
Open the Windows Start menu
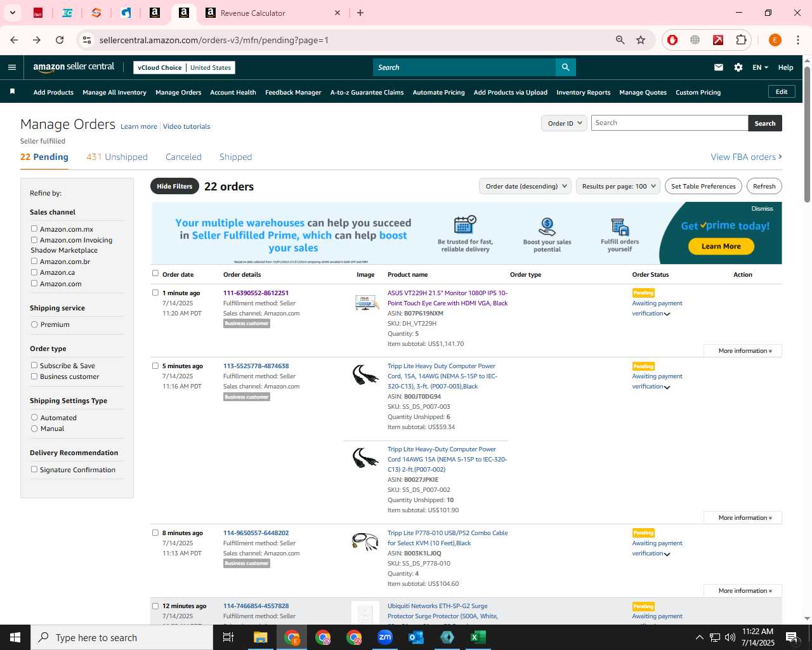coord(15,637)
